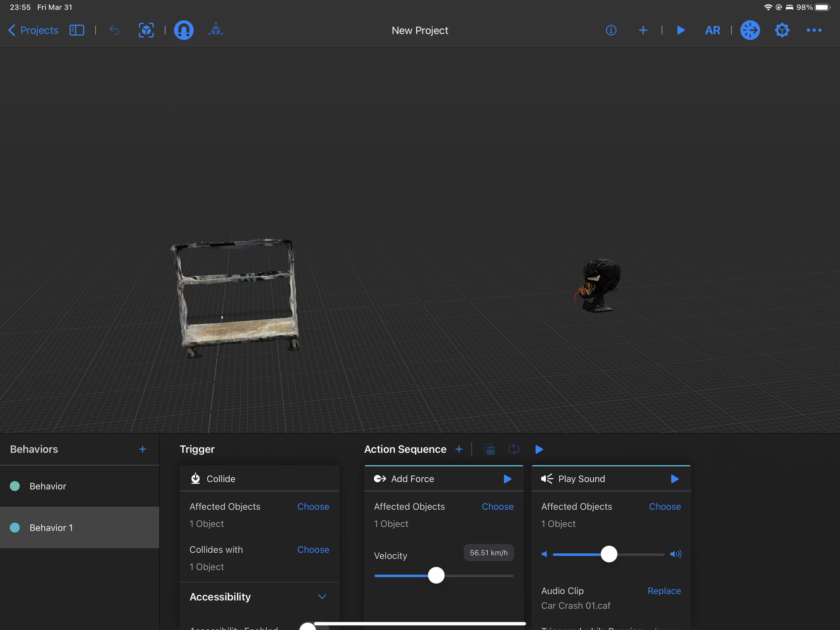Toggle the sidebar panel icon
840x630 pixels.
pyautogui.click(x=77, y=30)
